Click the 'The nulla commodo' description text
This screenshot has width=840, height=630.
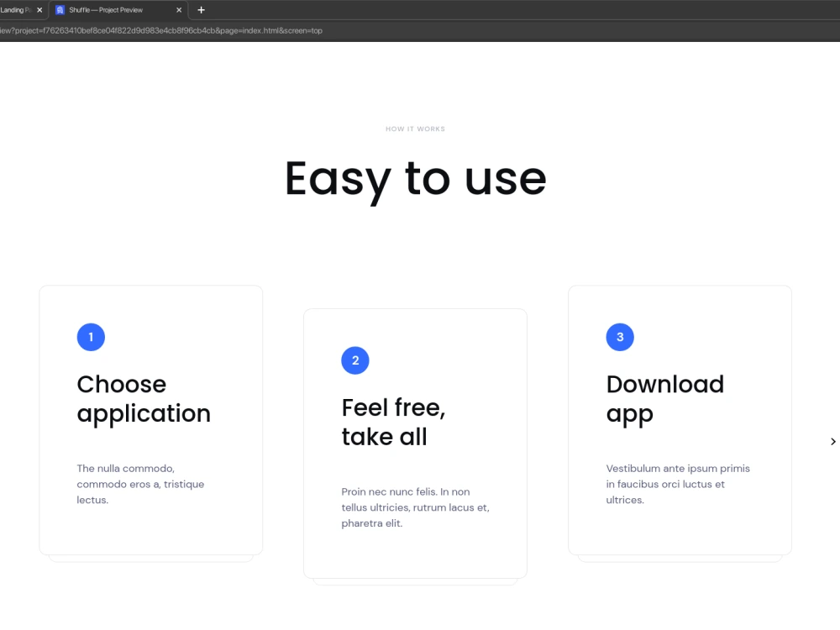pyautogui.click(x=140, y=485)
